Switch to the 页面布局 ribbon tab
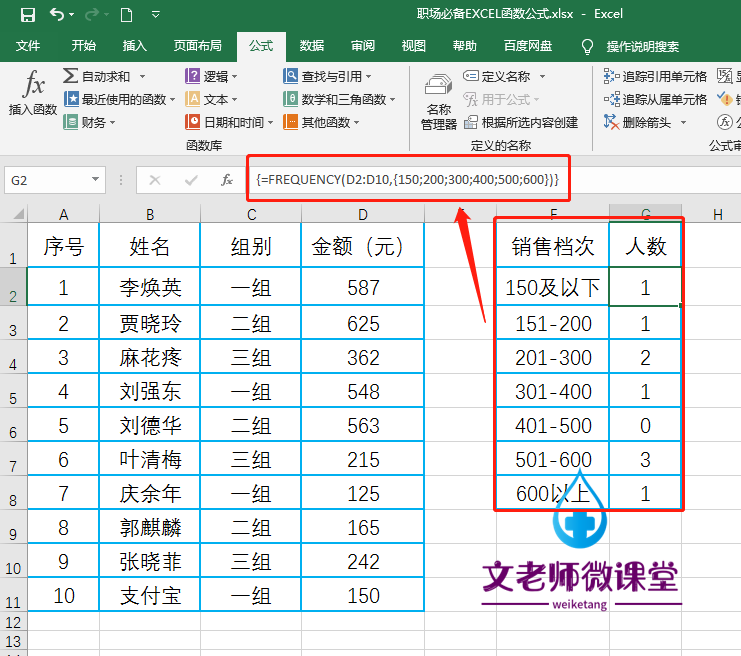The image size is (741, 656). (198, 46)
